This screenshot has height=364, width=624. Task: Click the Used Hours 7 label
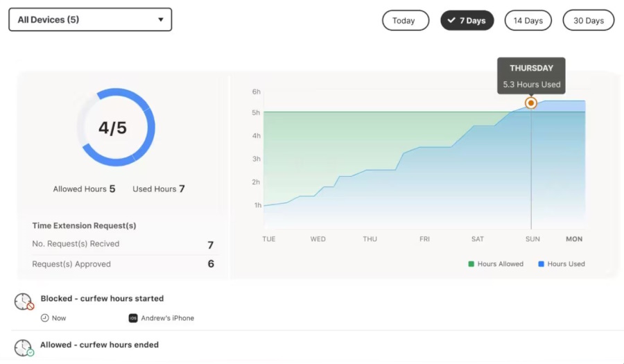pyautogui.click(x=158, y=189)
